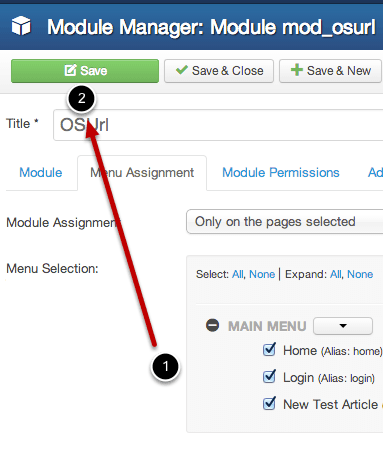Uncheck the Home menu item checkbox

coord(269,350)
